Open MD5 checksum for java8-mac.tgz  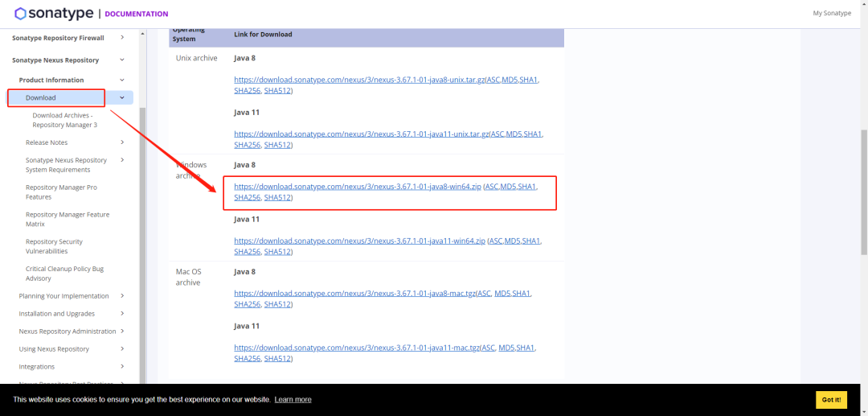pyautogui.click(x=503, y=293)
